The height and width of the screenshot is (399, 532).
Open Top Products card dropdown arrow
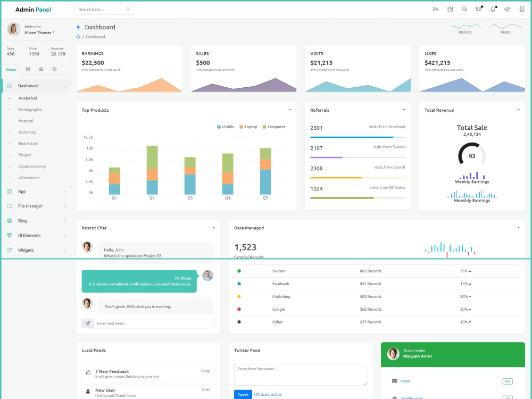290,110
